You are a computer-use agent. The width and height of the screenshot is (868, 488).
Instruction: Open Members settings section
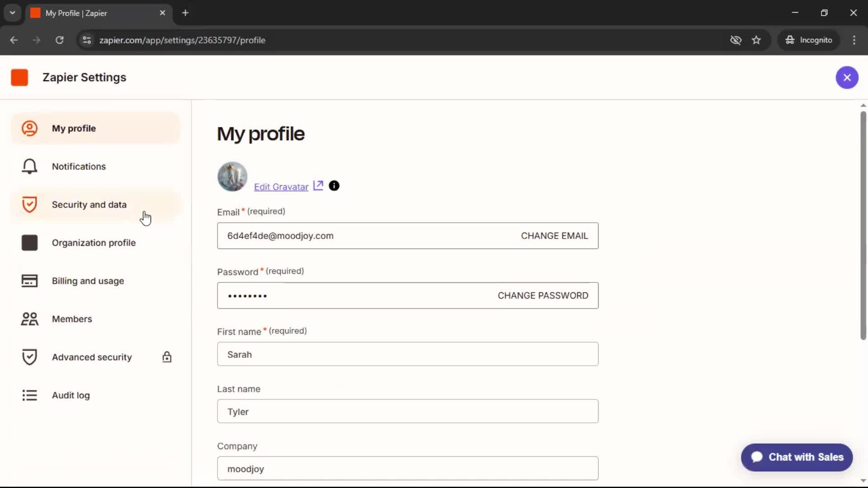click(95, 319)
